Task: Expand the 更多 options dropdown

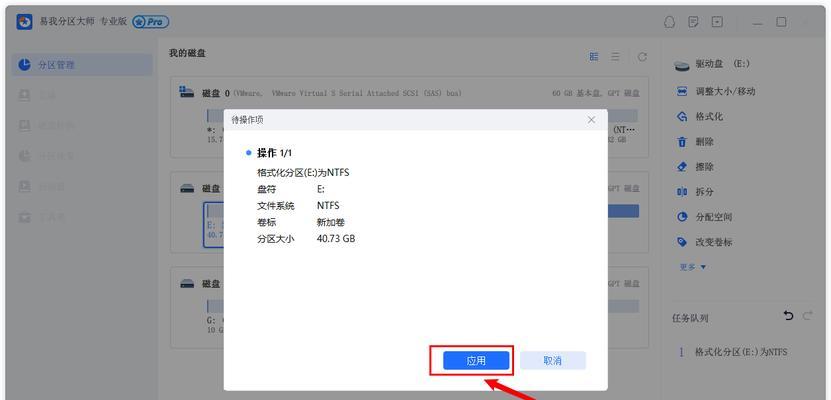Action: point(693,267)
